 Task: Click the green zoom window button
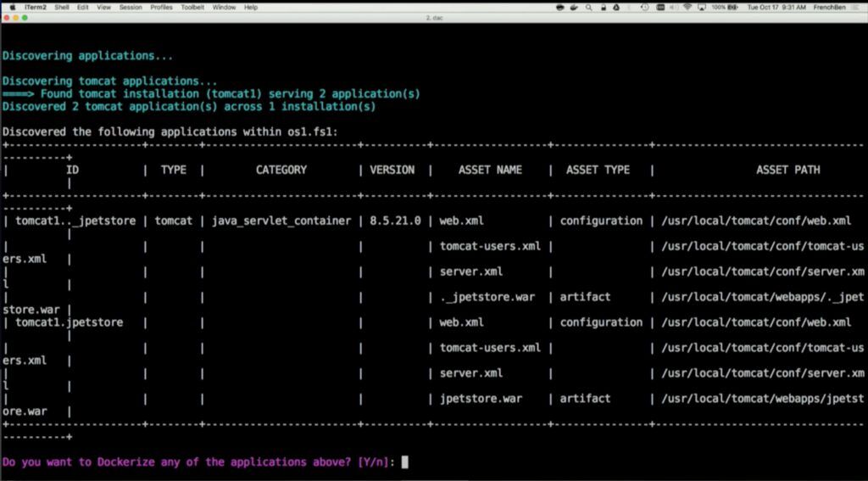[x=25, y=18]
